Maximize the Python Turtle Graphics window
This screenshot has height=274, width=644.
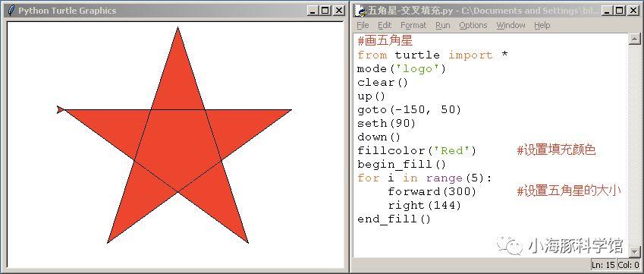pyautogui.click(x=325, y=11)
